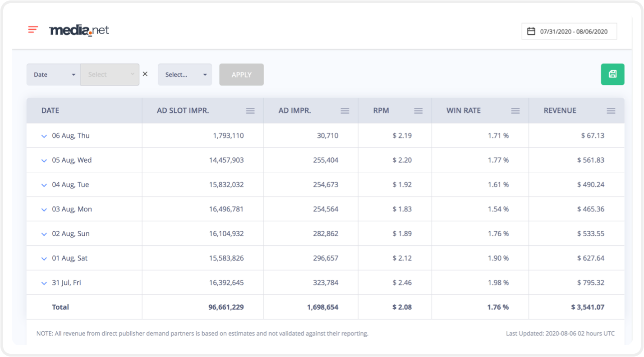Click the $ 3,541.07 total revenue
Viewport: 644px width, 357px height.
[588, 307]
